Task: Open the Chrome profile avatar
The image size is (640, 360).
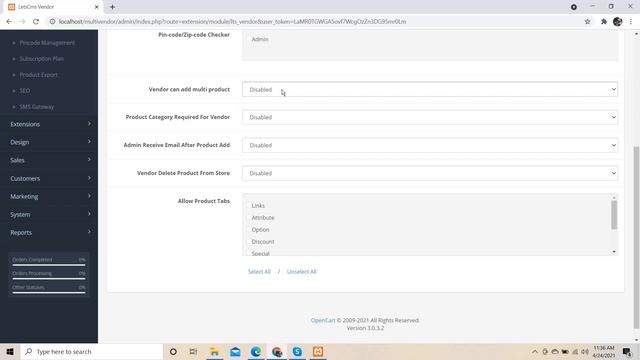Action: coord(618,22)
